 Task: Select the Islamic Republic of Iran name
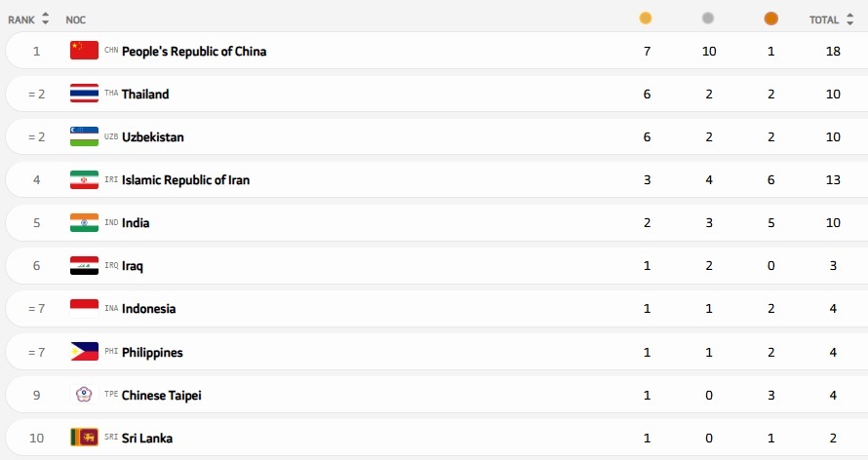(x=185, y=179)
